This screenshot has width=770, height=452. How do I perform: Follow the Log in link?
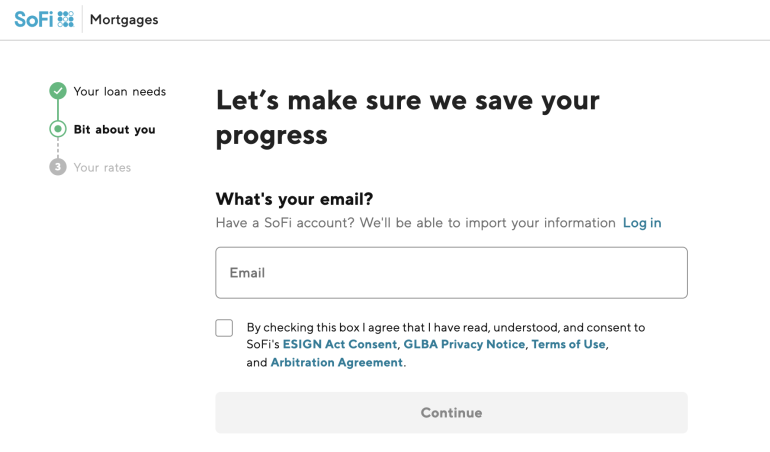pos(642,222)
